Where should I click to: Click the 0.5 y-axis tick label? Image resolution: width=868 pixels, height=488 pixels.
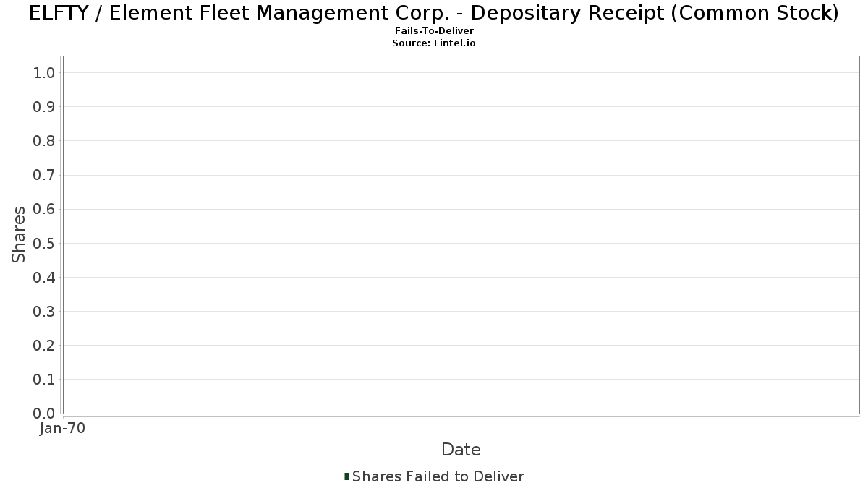44,243
